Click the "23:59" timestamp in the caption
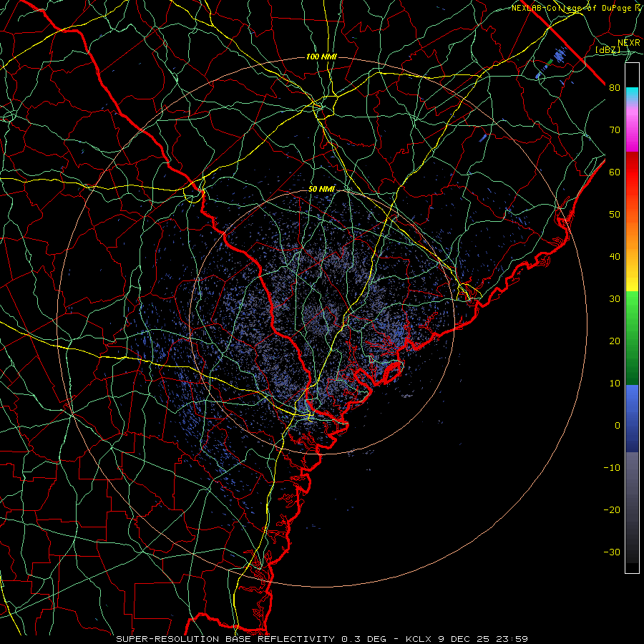 coord(512,639)
